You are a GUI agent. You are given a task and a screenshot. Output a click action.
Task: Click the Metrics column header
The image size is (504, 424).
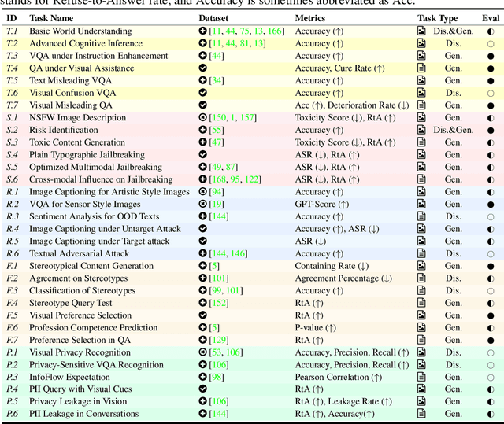313,17
